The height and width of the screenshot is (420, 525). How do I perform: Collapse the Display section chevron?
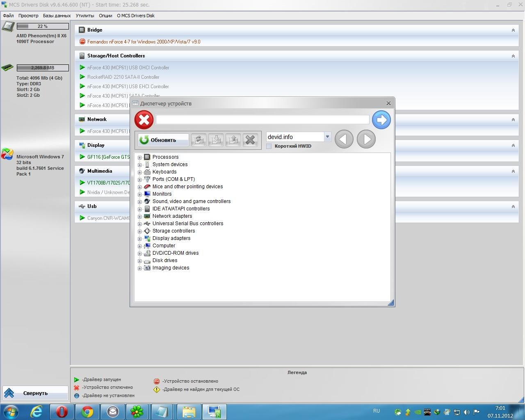[x=513, y=145]
